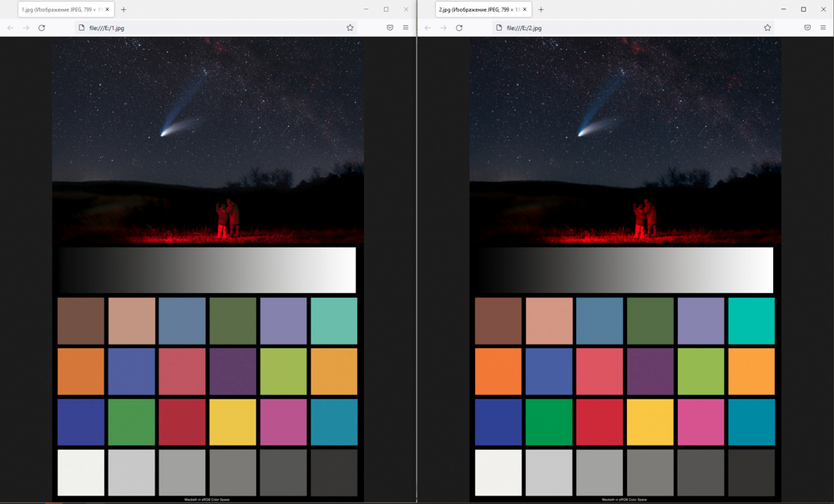
Task: Open page info icon beside file:///E:/1.jpg
Action: 81,28
